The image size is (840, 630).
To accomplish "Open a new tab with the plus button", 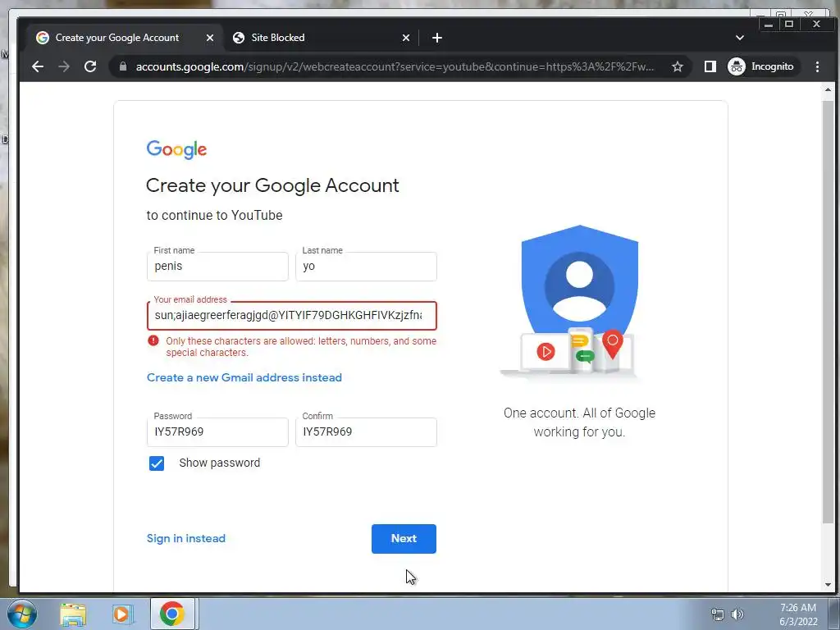I will [x=436, y=38].
